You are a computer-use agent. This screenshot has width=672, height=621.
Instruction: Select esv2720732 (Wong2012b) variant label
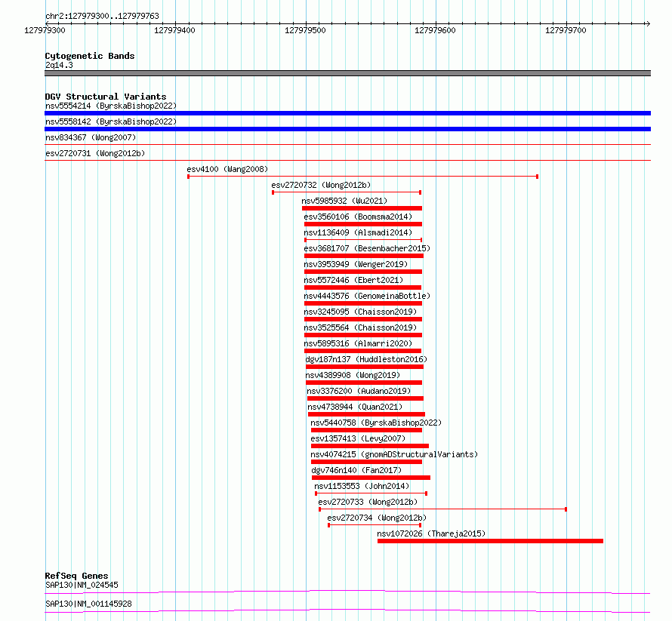(321, 185)
